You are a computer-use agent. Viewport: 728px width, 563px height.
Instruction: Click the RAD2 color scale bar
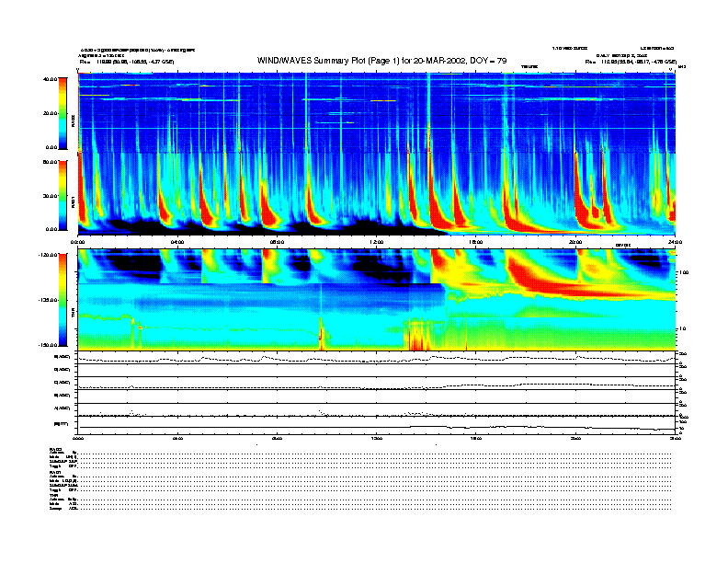pos(63,113)
